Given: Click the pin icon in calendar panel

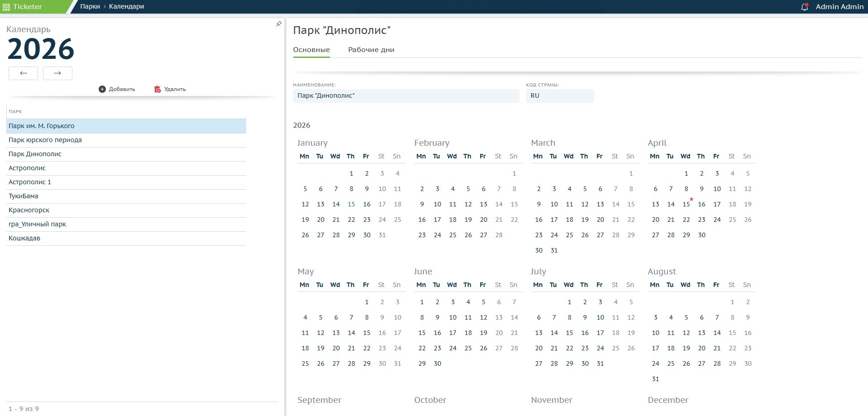Looking at the screenshot, I should 279,24.
